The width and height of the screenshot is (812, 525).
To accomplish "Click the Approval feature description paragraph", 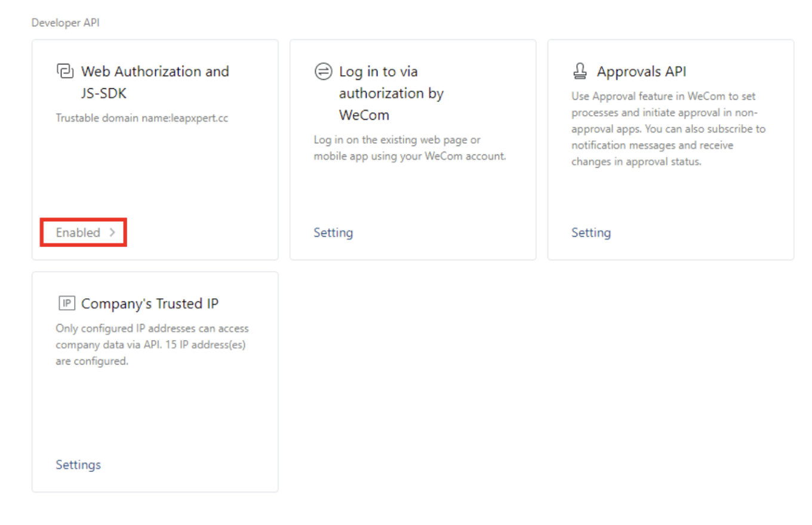I will (x=669, y=129).
